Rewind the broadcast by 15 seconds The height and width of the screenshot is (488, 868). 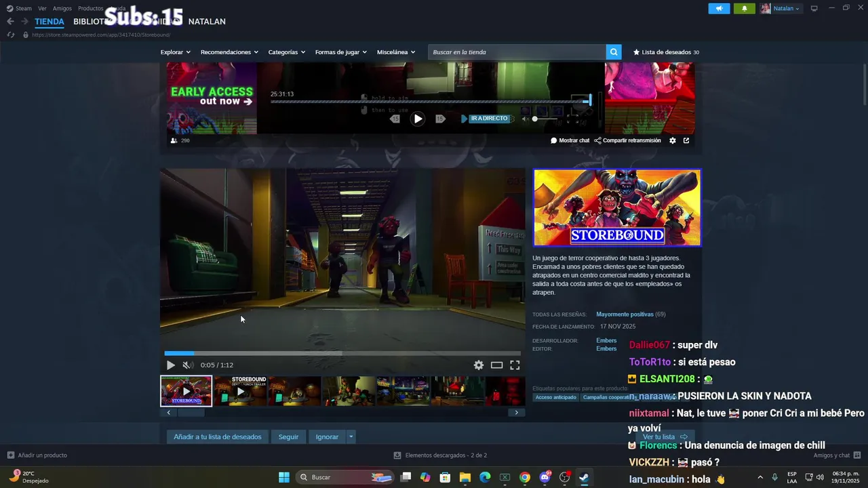coord(395,119)
